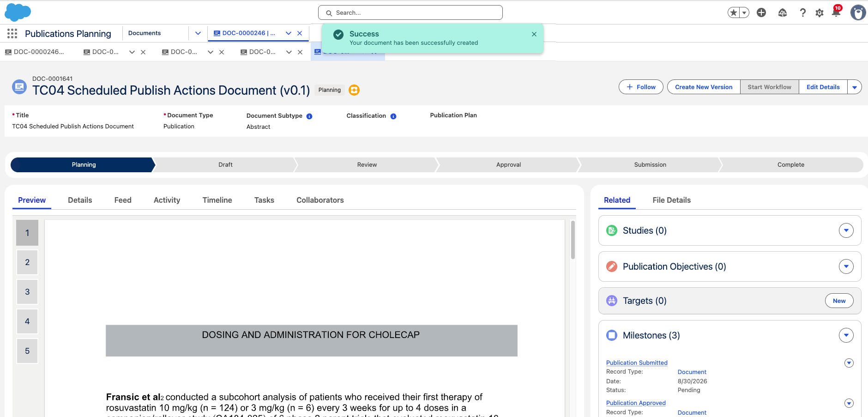
Task: Open the Help question mark icon
Action: click(x=803, y=12)
